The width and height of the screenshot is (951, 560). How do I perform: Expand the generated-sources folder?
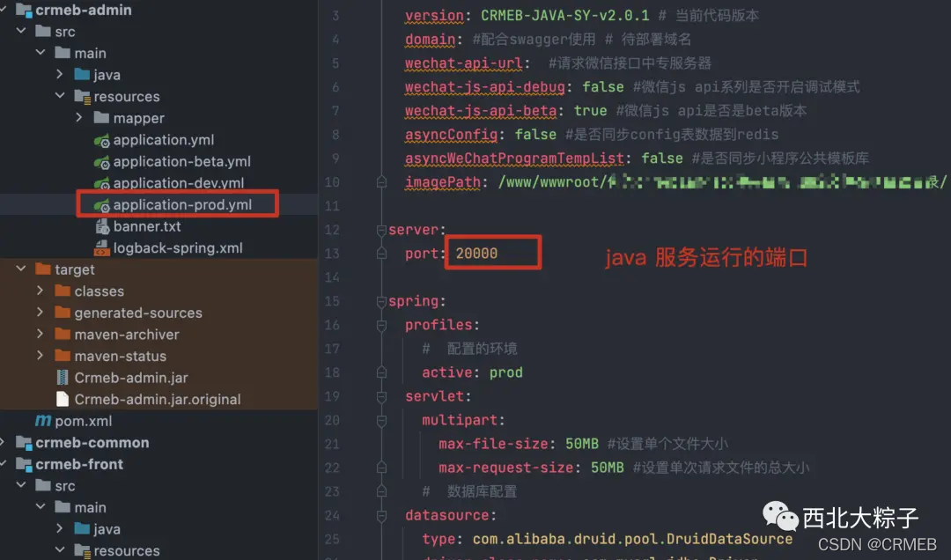tap(40, 312)
